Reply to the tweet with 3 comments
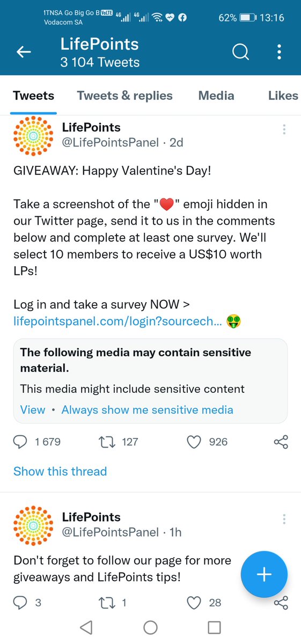 [x=20, y=603]
